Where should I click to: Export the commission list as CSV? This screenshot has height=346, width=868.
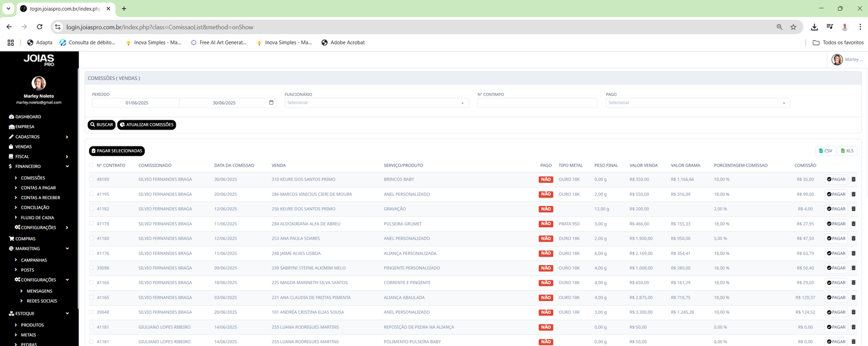(825, 151)
